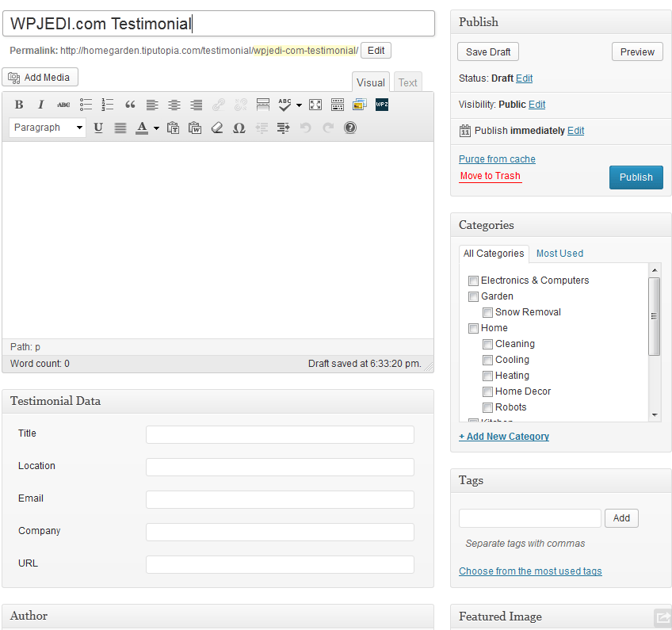
Task: Edit the Draft status
Action: [524, 78]
